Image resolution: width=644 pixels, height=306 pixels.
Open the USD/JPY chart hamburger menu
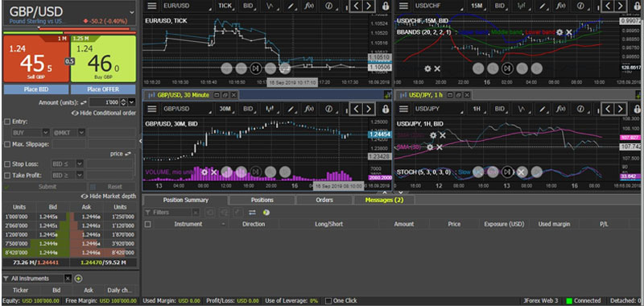404,109
